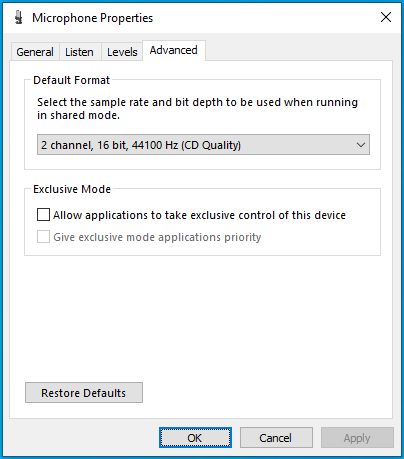Screen dimensions: 404x459
Task: Confirm settings with the OK button
Action: click(195, 438)
